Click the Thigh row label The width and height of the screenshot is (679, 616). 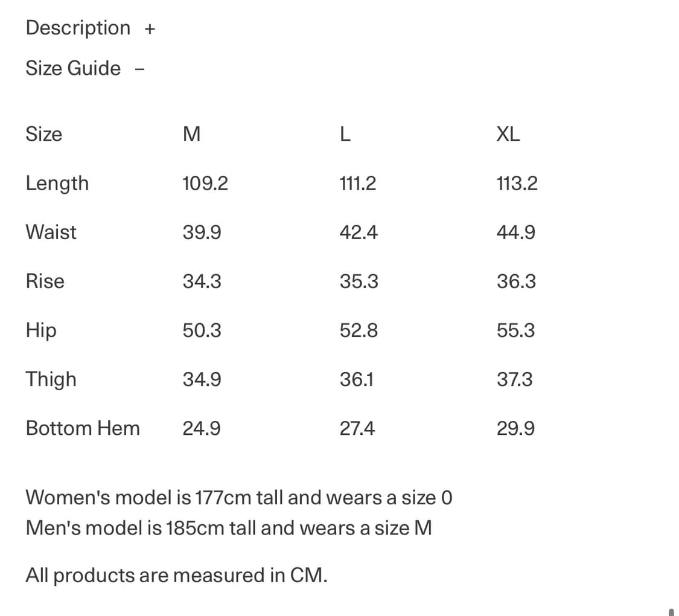pyautogui.click(x=51, y=380)
